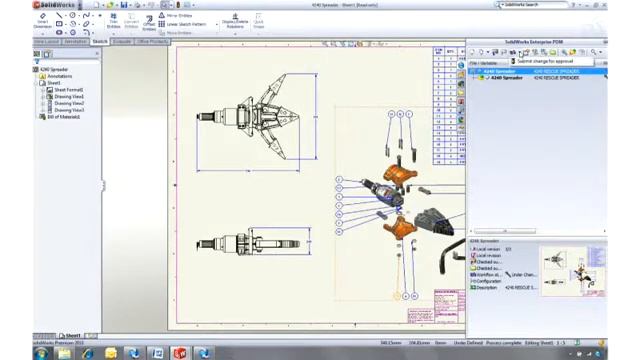The image size is (640, 360).
Task: Click the Sheet1 tab at bottom
Action: (x=70, y=336)
